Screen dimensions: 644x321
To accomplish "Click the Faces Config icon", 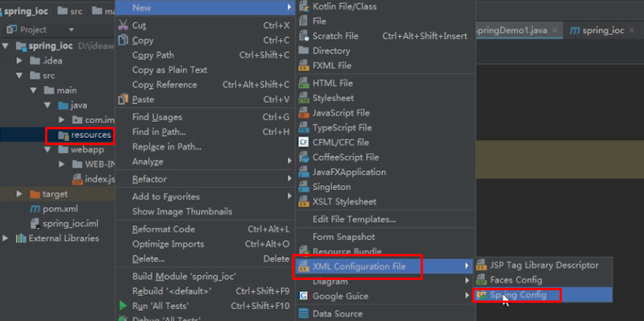I will tap(481, 280).
